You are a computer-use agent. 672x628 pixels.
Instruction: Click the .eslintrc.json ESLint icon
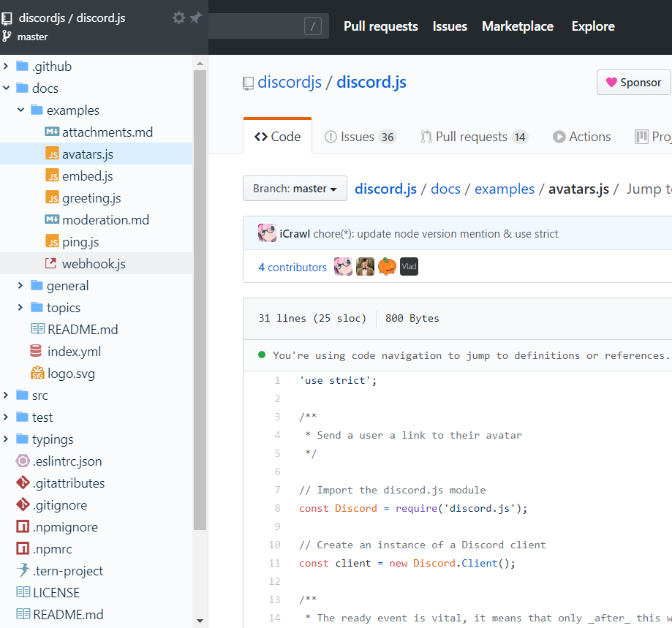click(23, 461)
